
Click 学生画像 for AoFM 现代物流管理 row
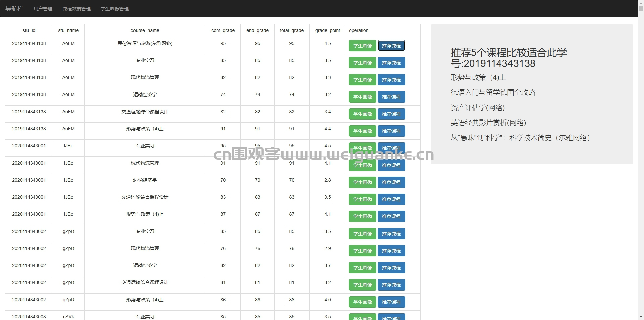pos(363,80)
